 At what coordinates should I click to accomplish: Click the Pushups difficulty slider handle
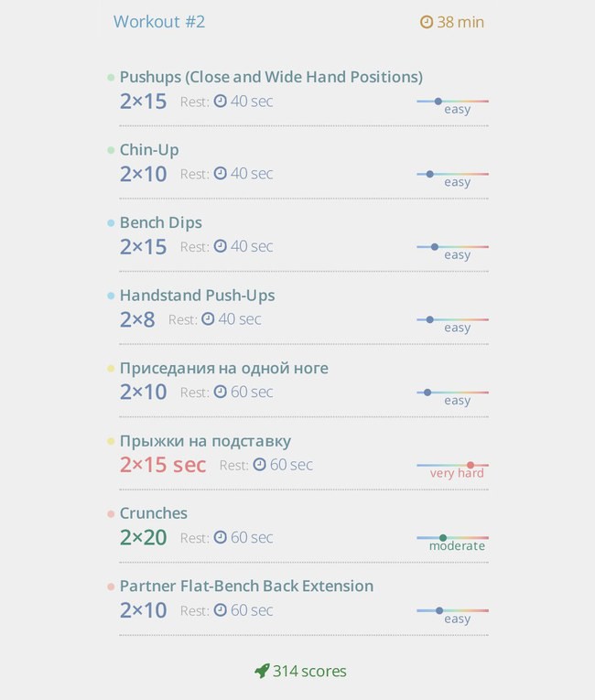tap(438, 102)
